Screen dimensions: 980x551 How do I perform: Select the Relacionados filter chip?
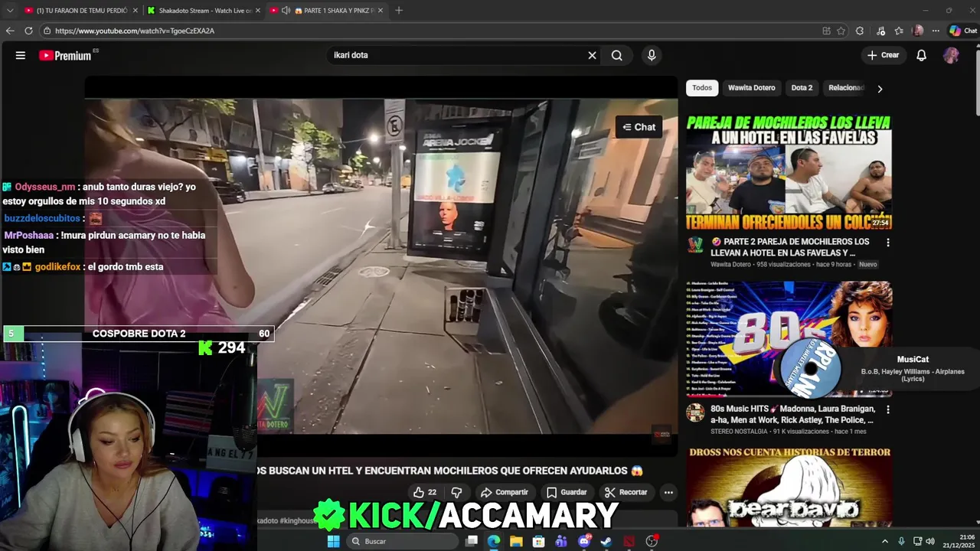pyautogui.click(x=845, y=88)
